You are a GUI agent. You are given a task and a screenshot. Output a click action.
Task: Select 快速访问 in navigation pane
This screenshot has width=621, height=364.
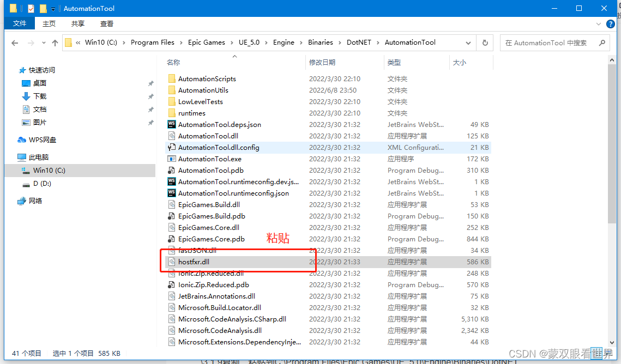coord(41,70)
